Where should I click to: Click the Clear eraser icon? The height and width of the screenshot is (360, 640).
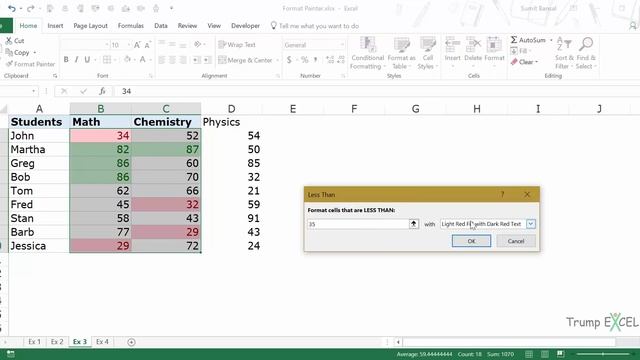click(x=514, y=62)
